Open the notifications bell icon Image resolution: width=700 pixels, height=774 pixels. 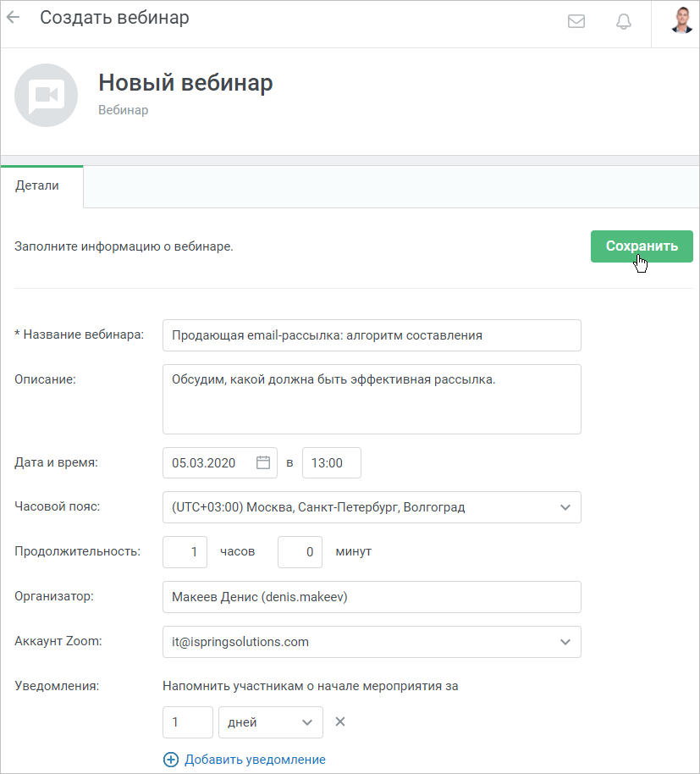pyautogui.click(x=624, y=21)
